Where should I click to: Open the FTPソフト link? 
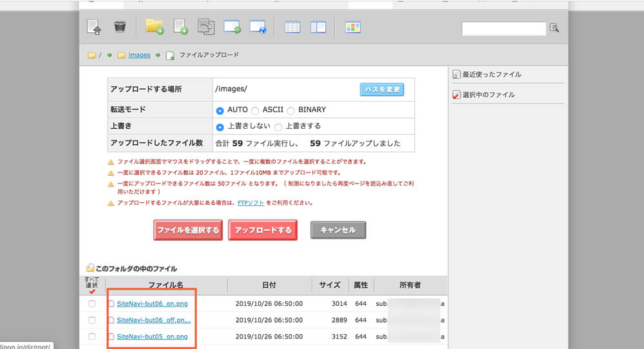pyautogui.click(x=251, y=203)
